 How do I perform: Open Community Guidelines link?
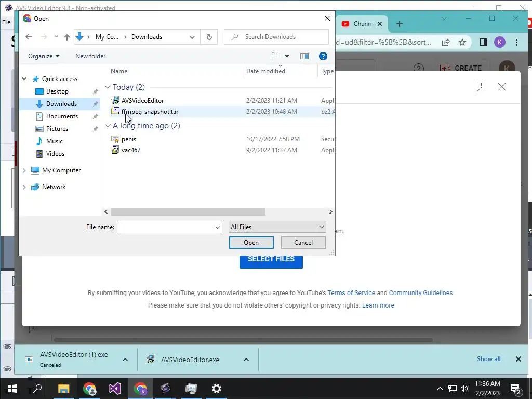tap(421, 293)
